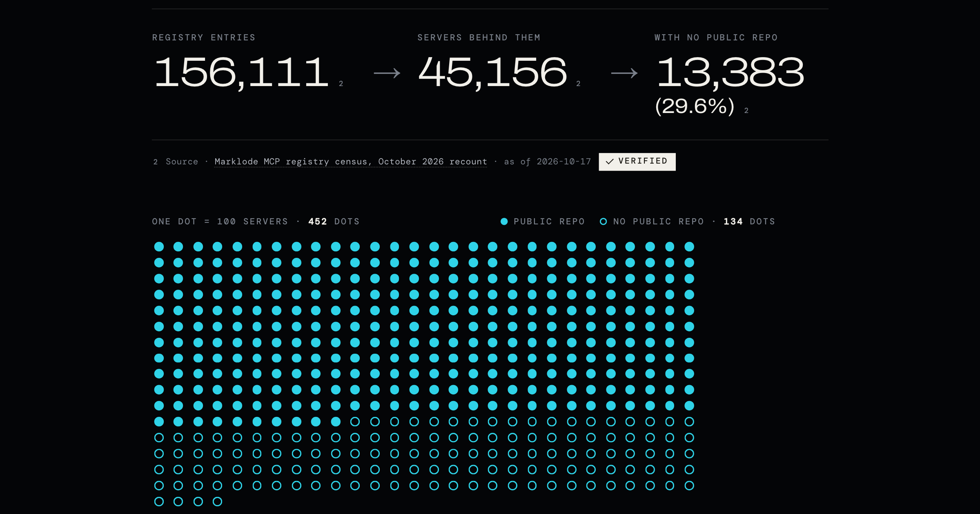Screen dimensions: 980x514
Task: Open the Marklode MCP registry census source link
Action: (351, 162)
